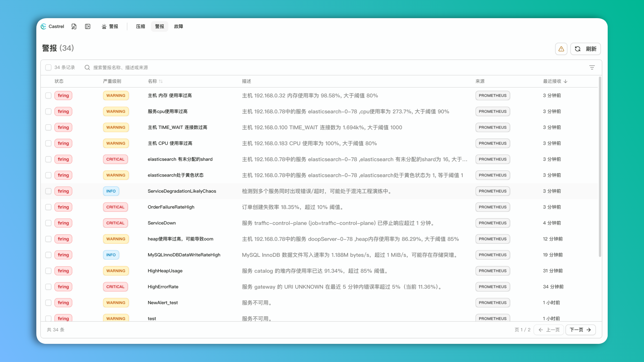Open alert OrderFailureRateHigh
Image resolution: width=644 pixels, height=362 pixels.
coord(171,207)
